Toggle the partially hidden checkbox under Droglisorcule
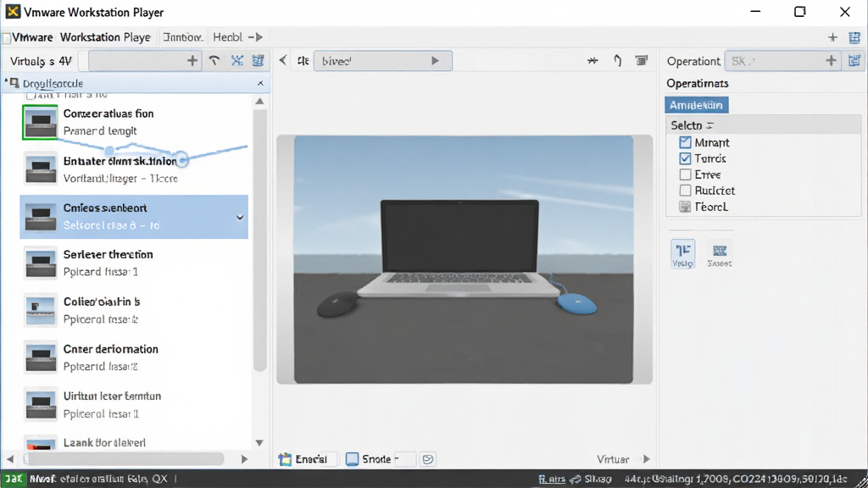The width and height of the screenshot is (868, 488). (x=31, y=97)
